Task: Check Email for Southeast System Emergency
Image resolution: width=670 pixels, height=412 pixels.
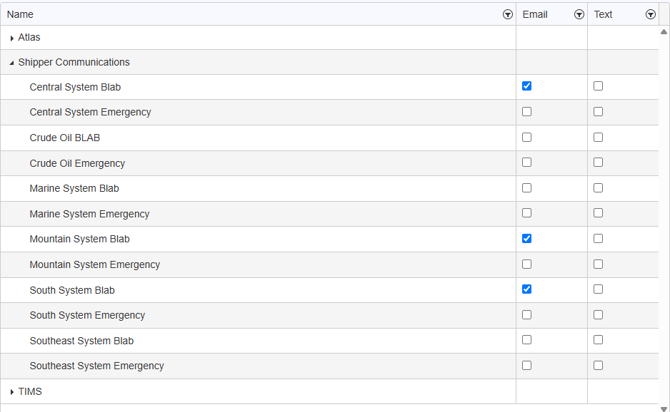Action: [526, 365]
